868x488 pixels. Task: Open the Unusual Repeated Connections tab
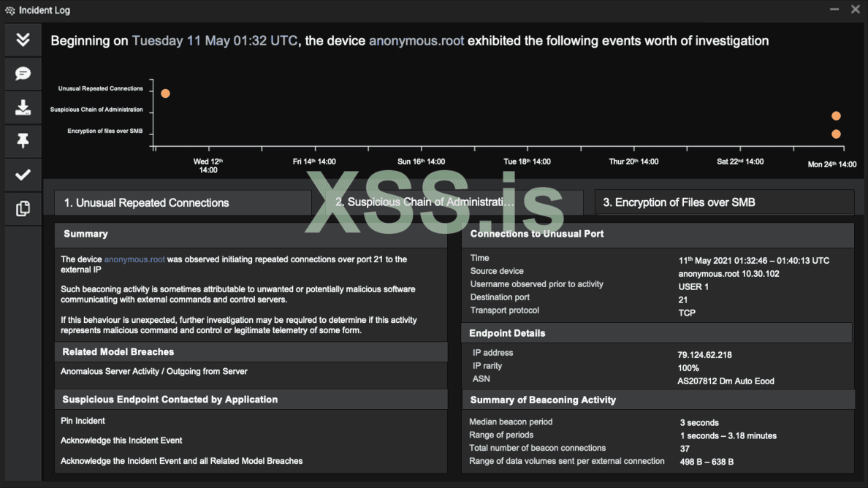tap(183, 202)
